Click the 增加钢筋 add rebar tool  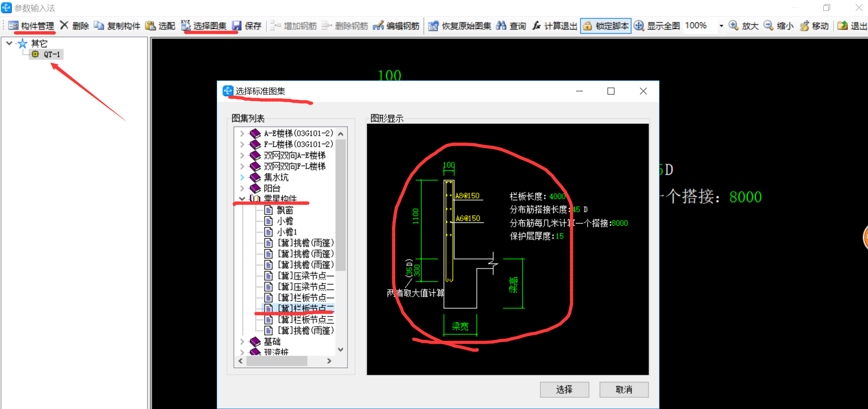point(293,26)
